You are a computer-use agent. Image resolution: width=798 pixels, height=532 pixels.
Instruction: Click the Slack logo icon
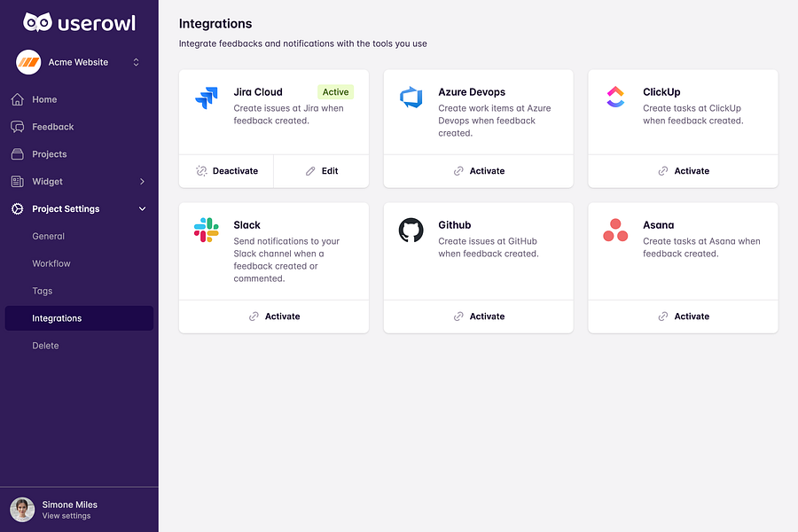(206, 231)
